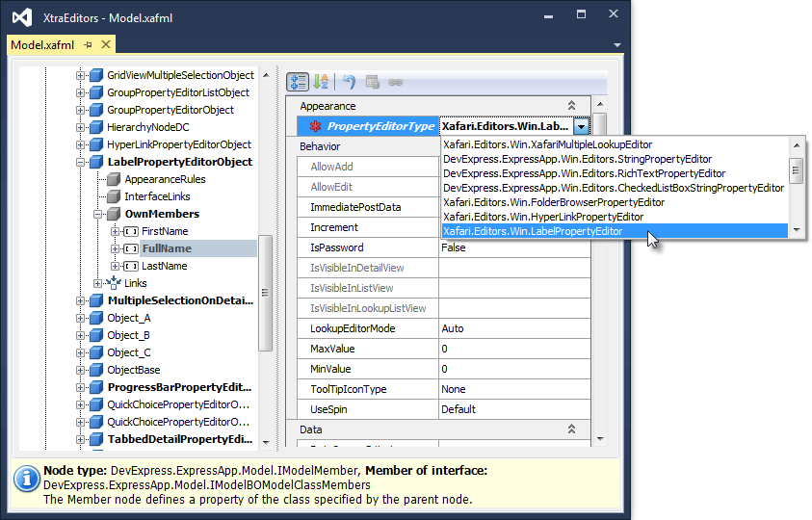Click dropdown list scroll up arrow
This screenshot has height=520, width=812.
click(797, 145)
